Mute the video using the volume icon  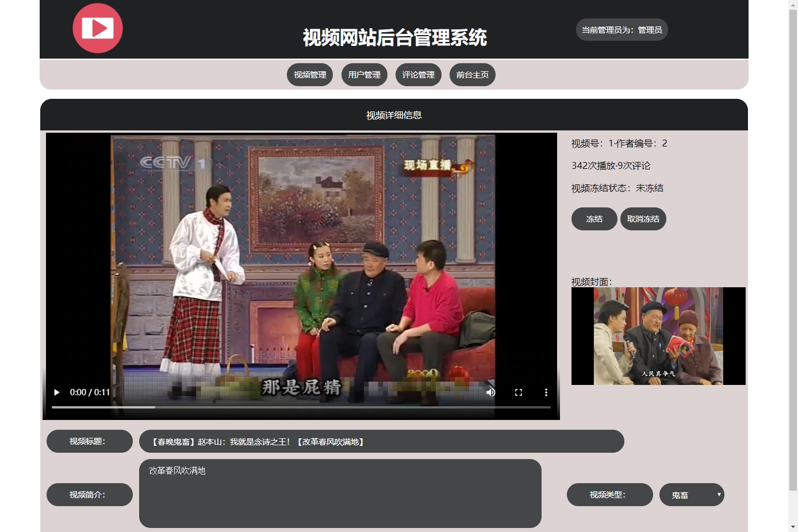coord(491,392)
